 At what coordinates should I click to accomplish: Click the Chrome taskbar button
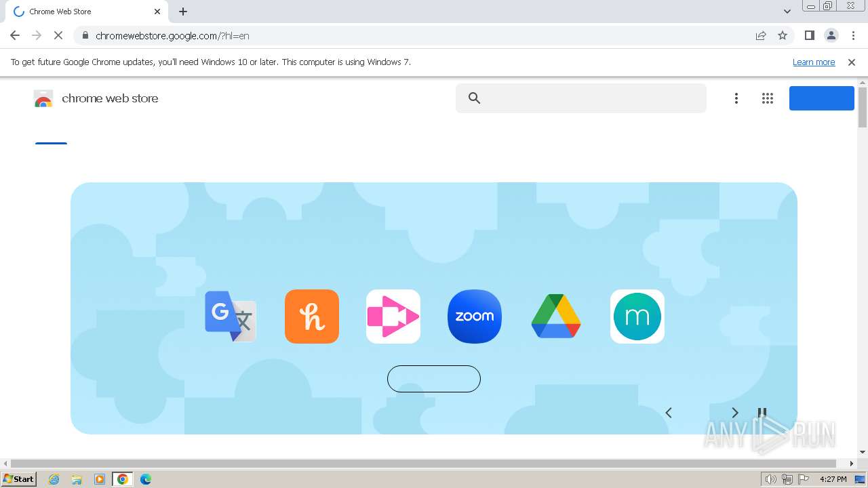click(122, 479)
